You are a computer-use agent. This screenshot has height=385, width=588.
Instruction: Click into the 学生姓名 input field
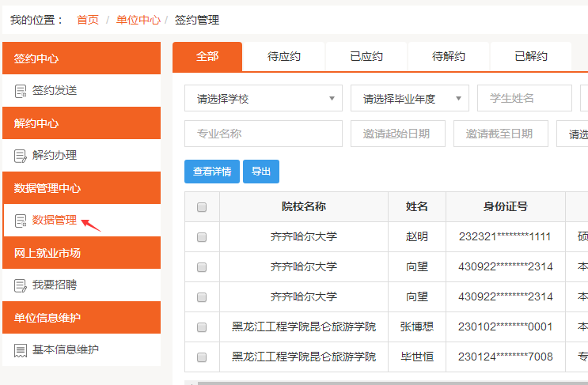click(524, 99)
